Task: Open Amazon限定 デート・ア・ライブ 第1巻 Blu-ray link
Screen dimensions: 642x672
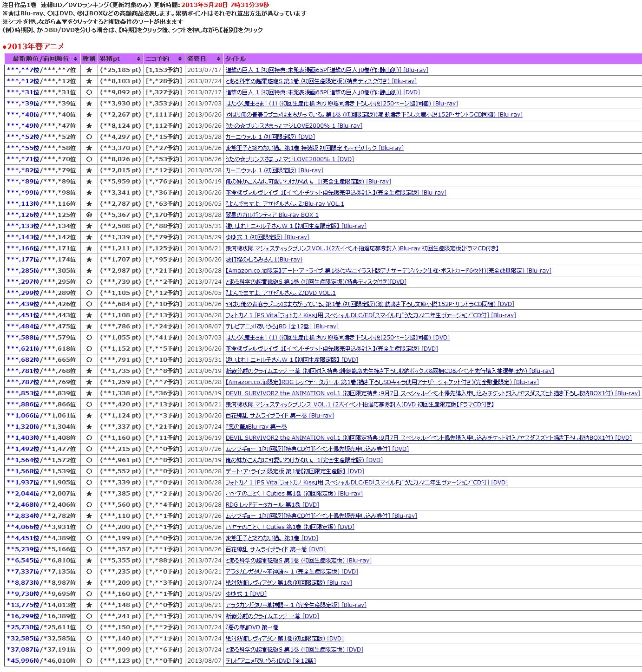Action: pyautogui.click(x=388, y=271)
